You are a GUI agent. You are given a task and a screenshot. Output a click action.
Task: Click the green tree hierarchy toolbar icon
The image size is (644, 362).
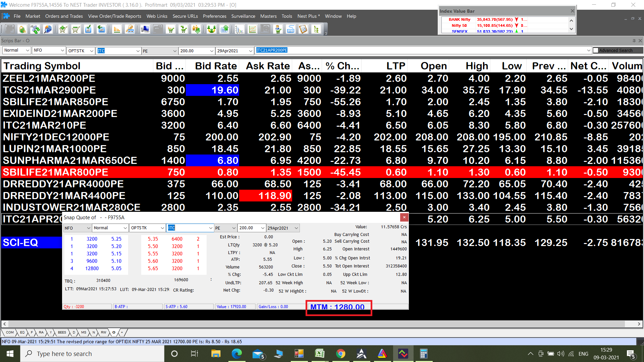point(316,29)
